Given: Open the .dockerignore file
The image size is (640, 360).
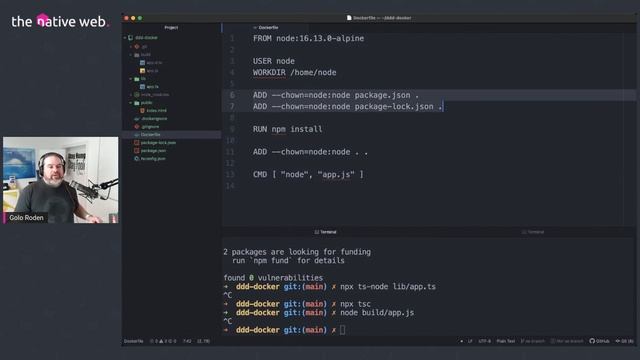Looking at the screenshot, I should pyautogui.click(x=154, y=119).
